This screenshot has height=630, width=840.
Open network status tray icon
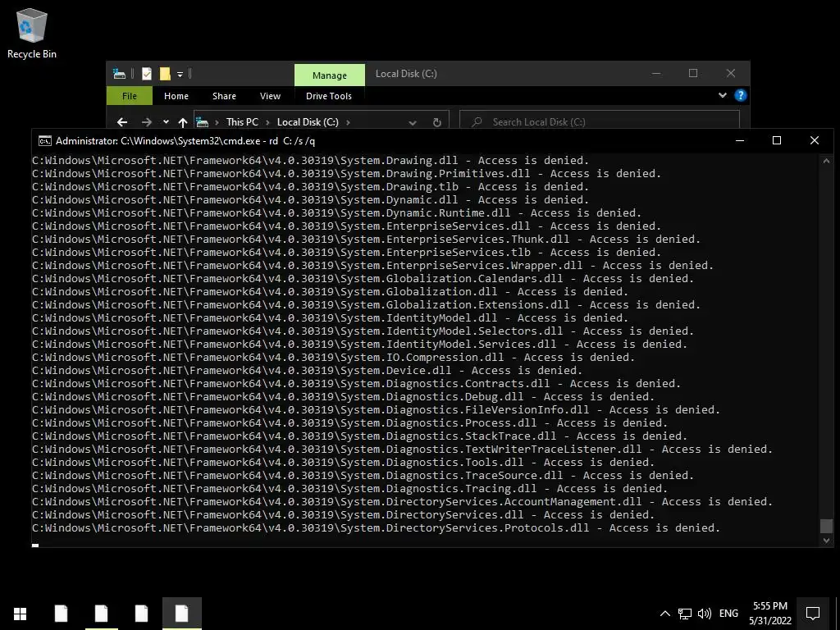coord(685,614)
